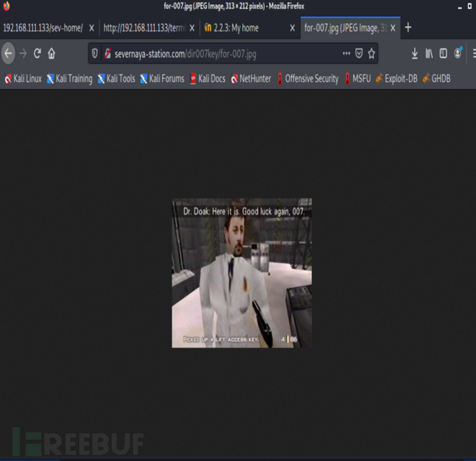
Task: Open the library bookshelf icon
Action: coord(429,54)
